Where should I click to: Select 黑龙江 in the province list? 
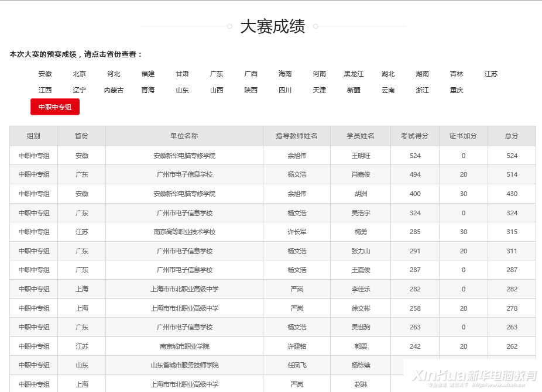(x=354, y=74)
